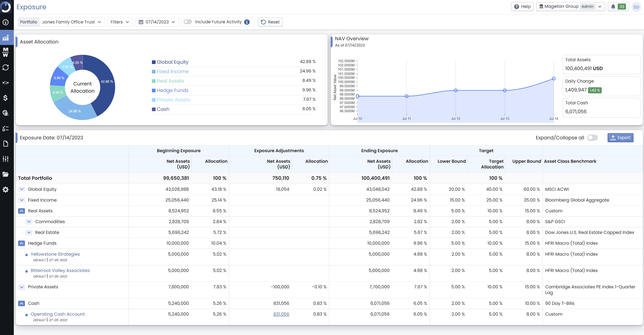Click the checklist tasks icon in sidebar
Viewport: 644px width, 335px height.
click(6, 128)
